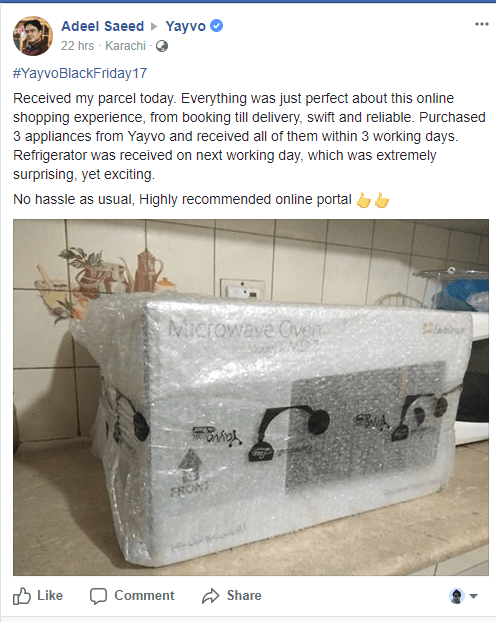Click the thumbs-up Like icon
Viewport: 496px width, 622px height.
click(21, 595)
